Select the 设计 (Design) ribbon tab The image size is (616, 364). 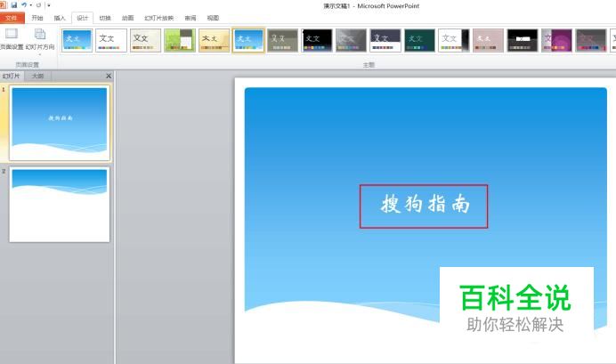pos(83,18)
